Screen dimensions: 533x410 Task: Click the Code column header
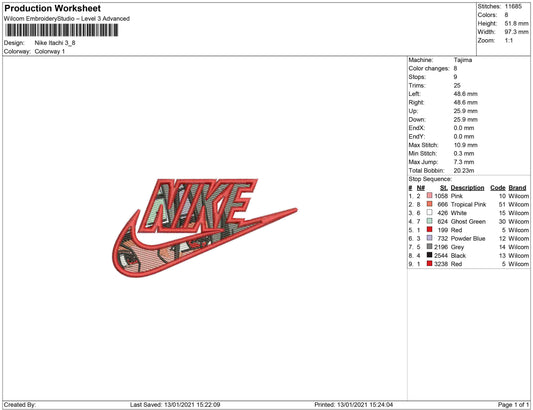click(x=498, y=188)
